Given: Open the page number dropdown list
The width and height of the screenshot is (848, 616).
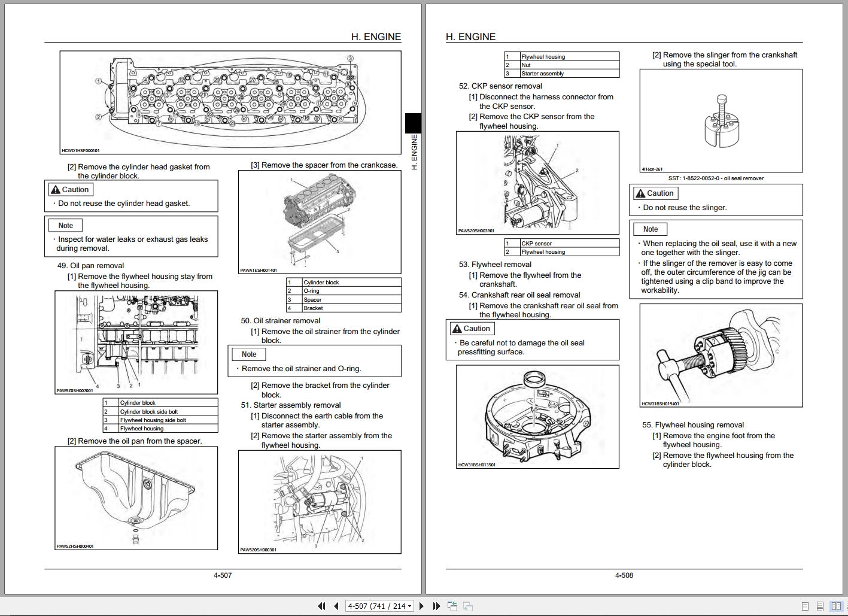Looking at the screenshot, I should point(409,606).
